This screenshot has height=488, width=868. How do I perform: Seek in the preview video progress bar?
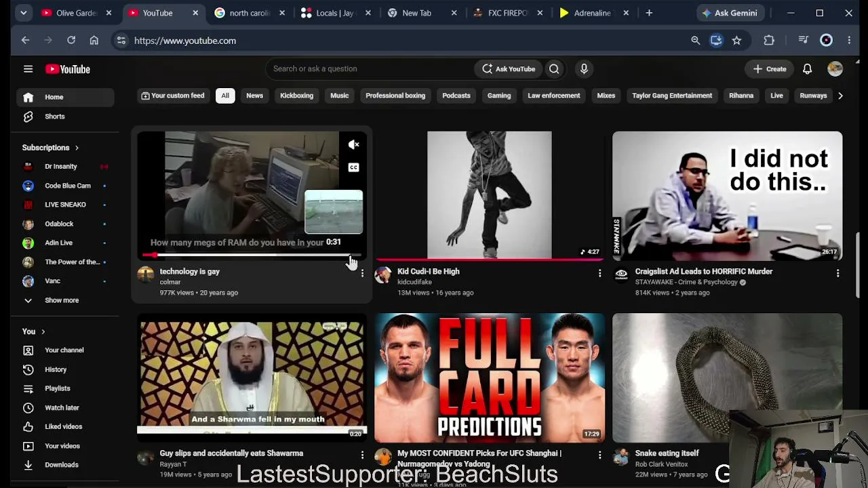click(x=252, y=256)
